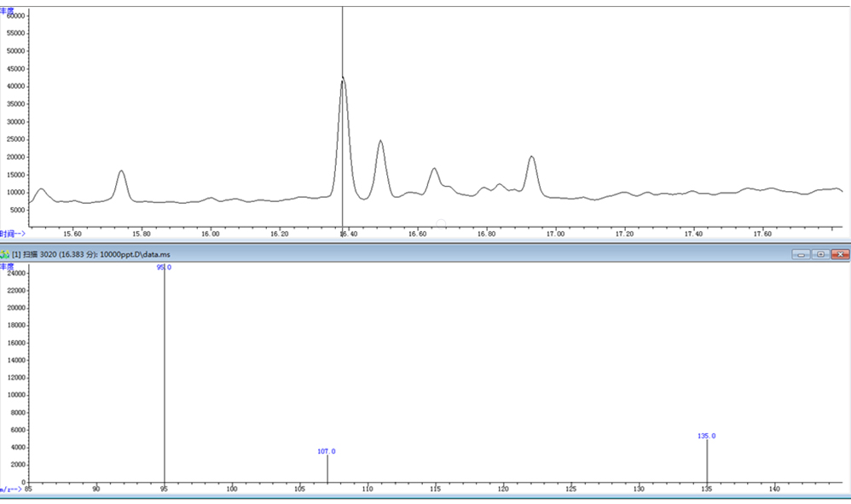This screenshot has width=851, height=504.
Task: Click the small first peak near 15.50 minutes
Action: click(40, 189)
